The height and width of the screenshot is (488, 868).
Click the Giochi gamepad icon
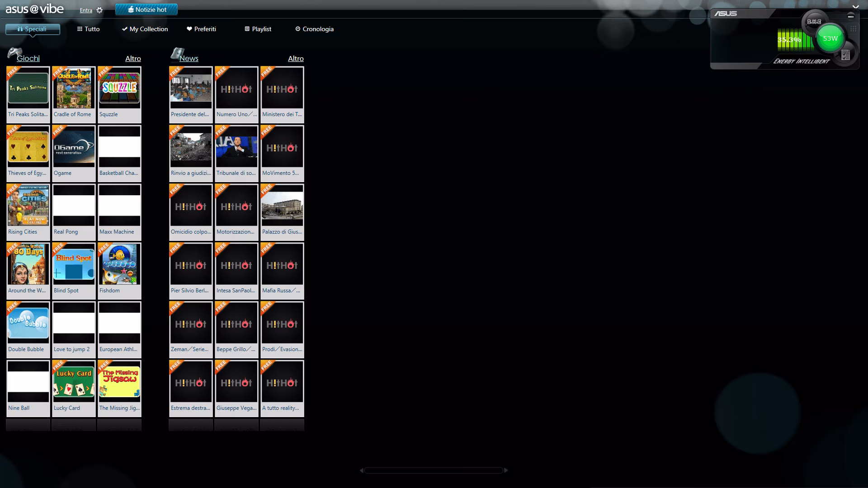coord(14,53)
